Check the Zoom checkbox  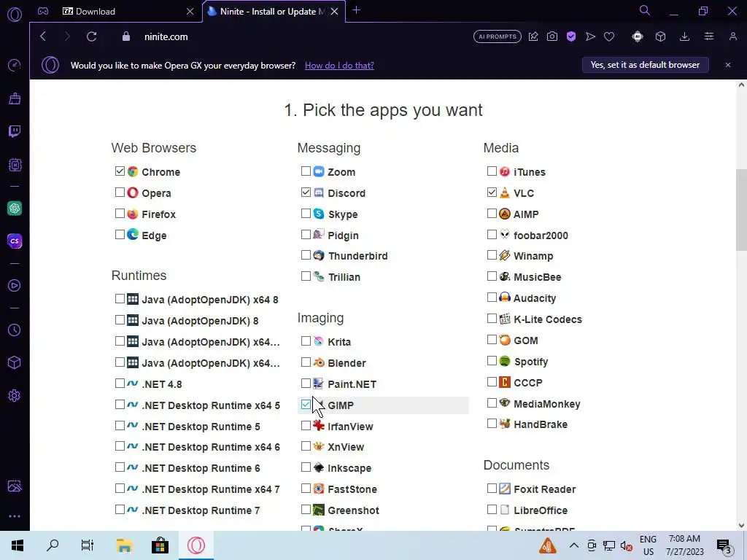point(306,171)
